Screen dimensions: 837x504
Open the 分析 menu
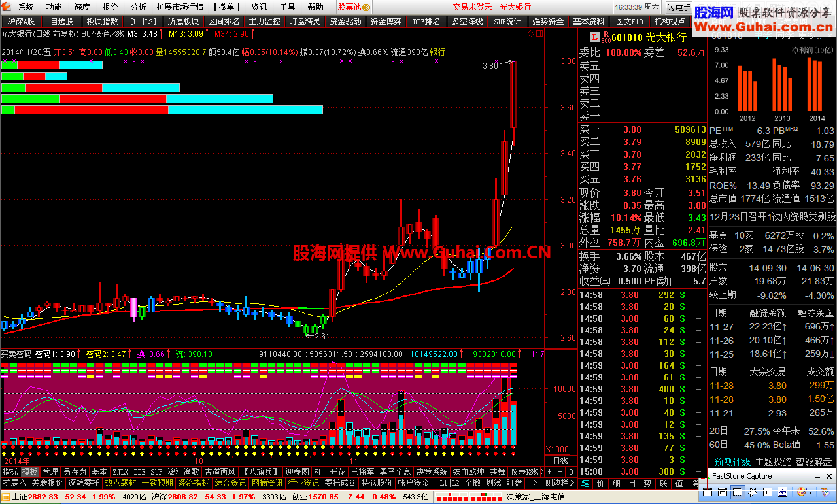138,7
